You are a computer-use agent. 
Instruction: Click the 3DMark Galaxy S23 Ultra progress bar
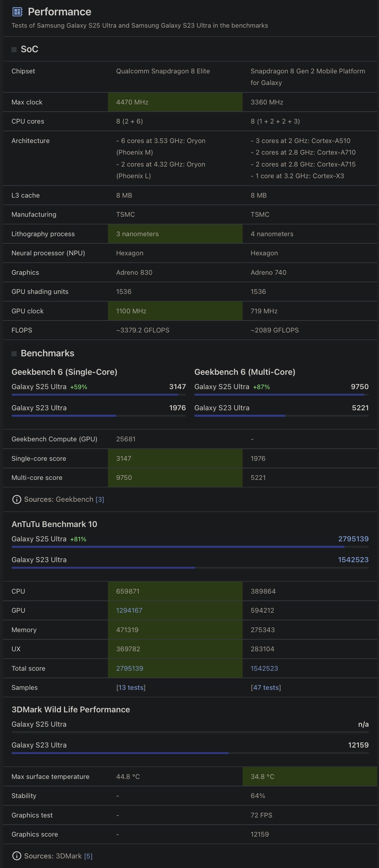(x=190, y=753)
